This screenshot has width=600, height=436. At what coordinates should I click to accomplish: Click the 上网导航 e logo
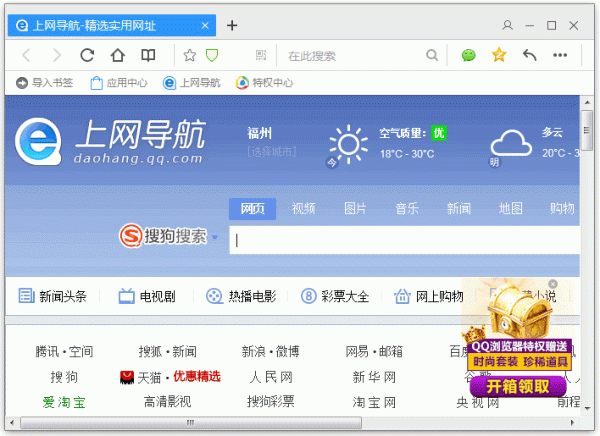(38, 142)
